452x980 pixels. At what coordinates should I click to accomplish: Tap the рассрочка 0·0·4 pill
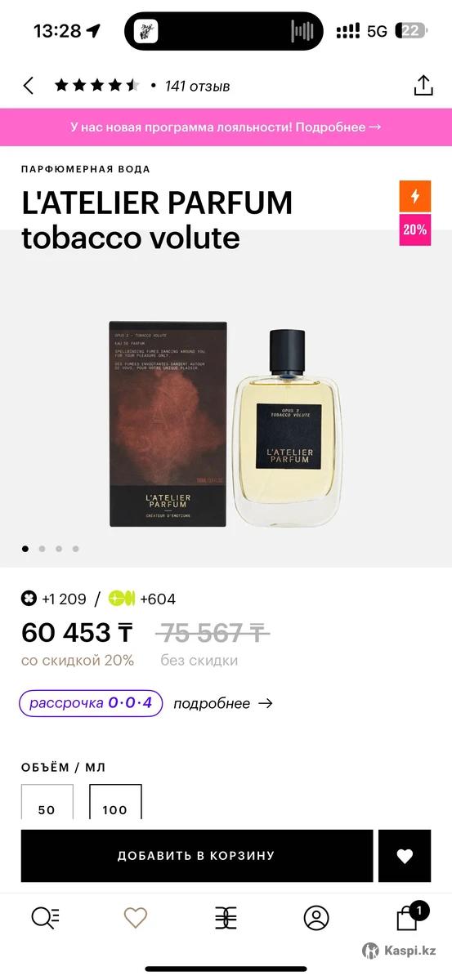[91, 703]
